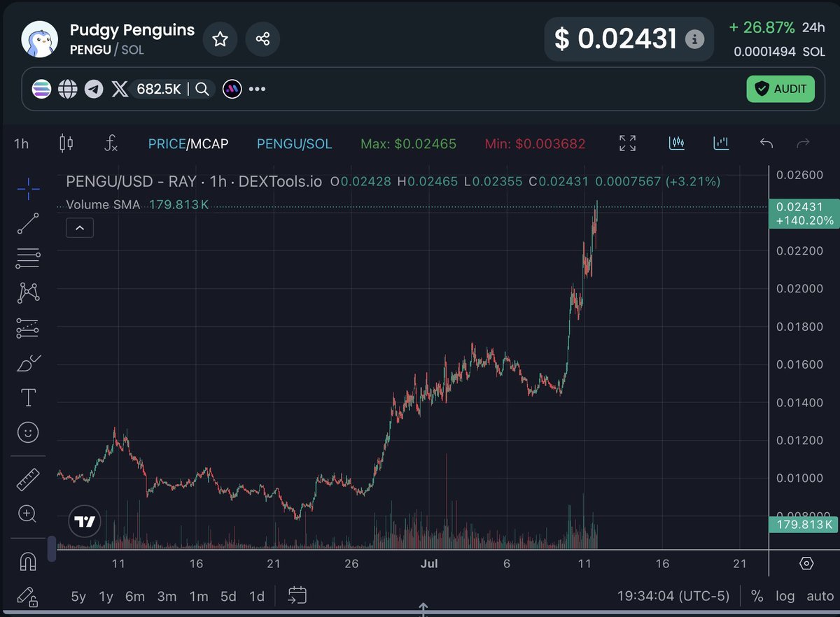Screen dimensions: 840x617
Task: Click the Volume SMA indicator label
Action: click(x=103, y=205)
